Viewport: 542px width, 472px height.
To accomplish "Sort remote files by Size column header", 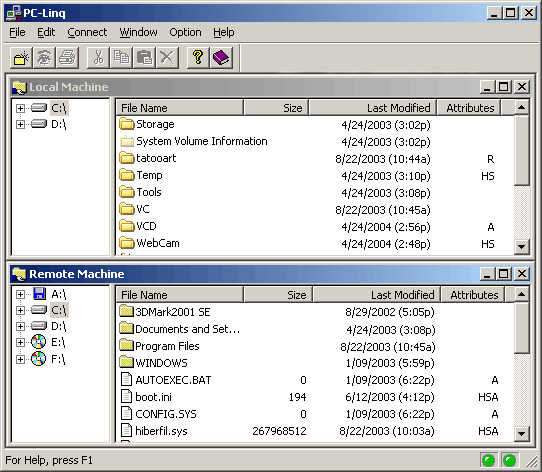I will (278, 295).
